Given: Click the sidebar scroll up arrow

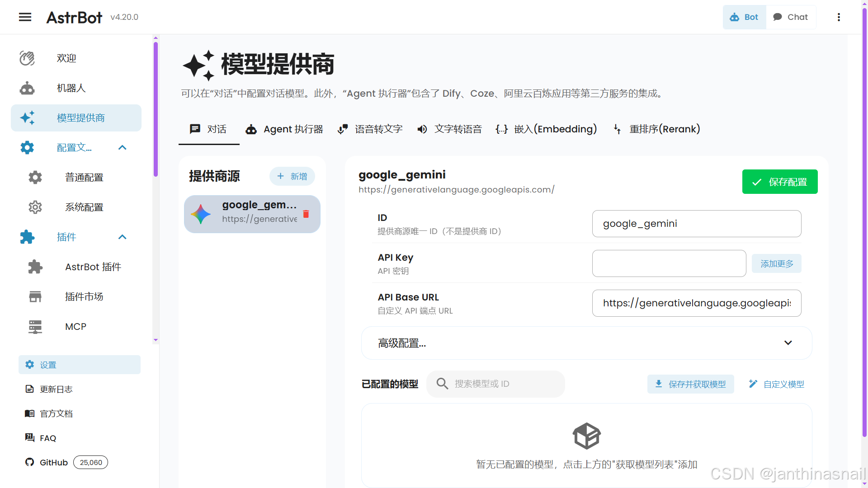Looking at the screenshot, I should (x=156, y=38).
